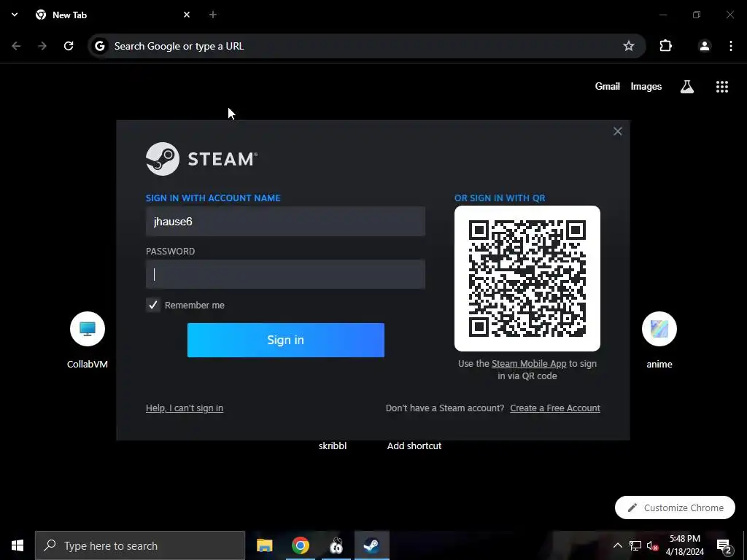Select the New Tab tab
The width and height of the screenshot is (747, 560).
click(113, 15)
